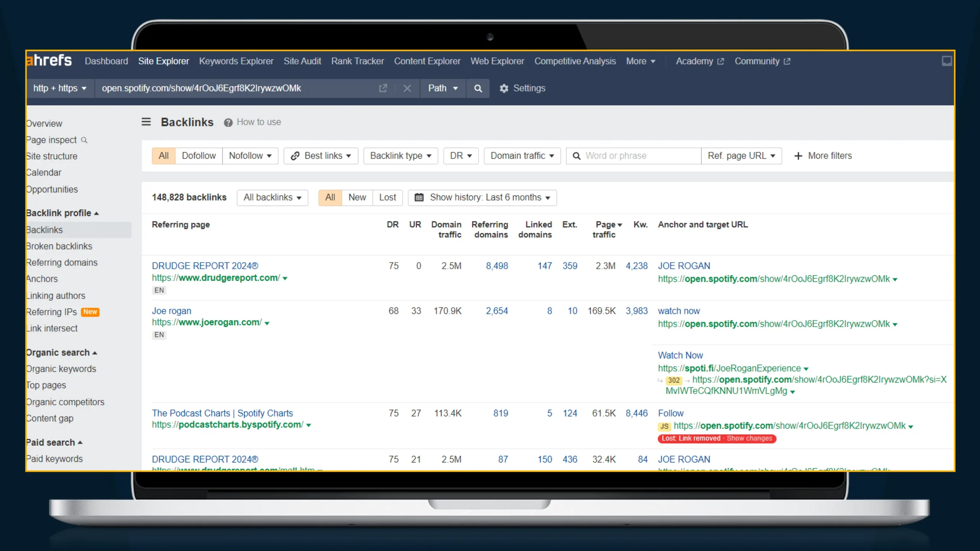
Task: Click the hamburger menu beside Backlinks
Action: pyautogui.click(x=146, y=122)
